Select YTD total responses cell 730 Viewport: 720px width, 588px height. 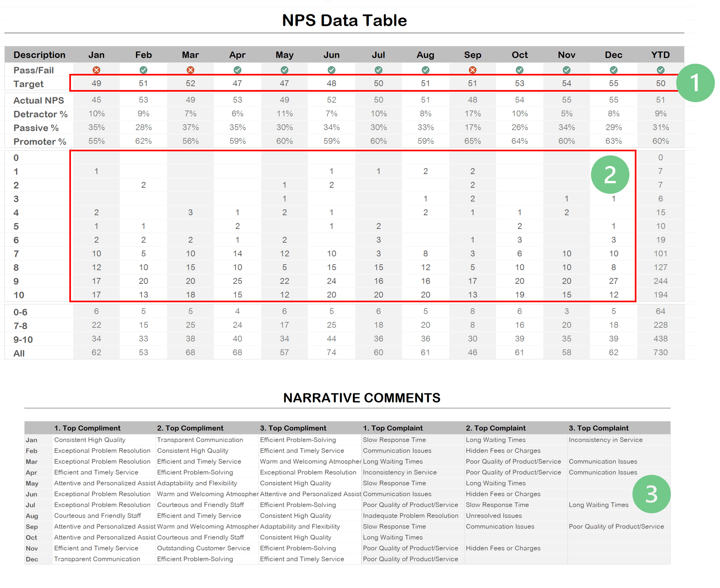[660, 352]
